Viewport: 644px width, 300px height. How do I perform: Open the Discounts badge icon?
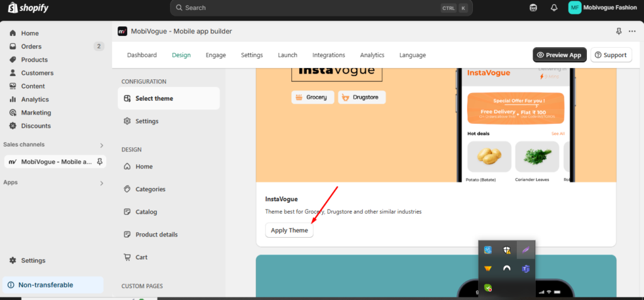[x=13, y=125]
